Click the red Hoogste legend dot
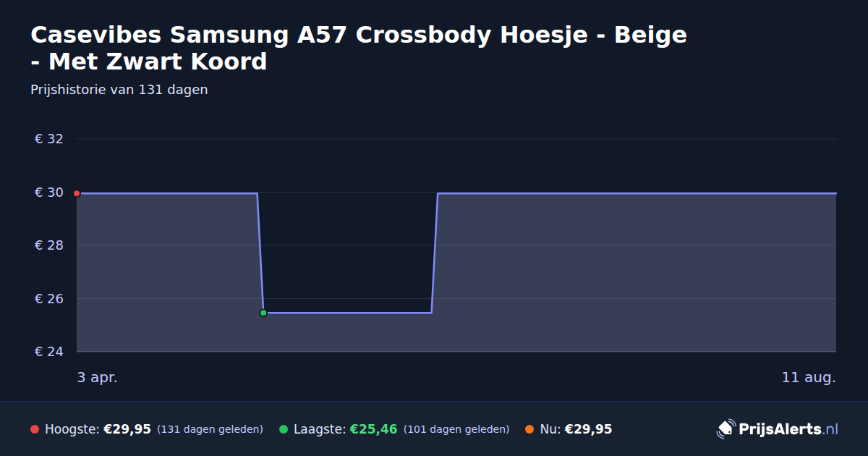Screen dimensions: 868x456 [x=35, y=429]
